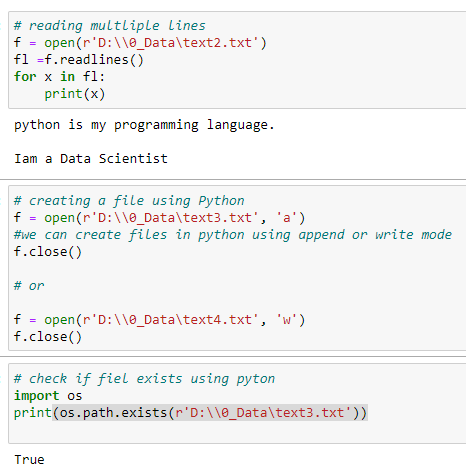Click comment '# creating a file using Python'
Image resolution: width=466 pixels, height=476 pixels.
(x=129, y=201)
